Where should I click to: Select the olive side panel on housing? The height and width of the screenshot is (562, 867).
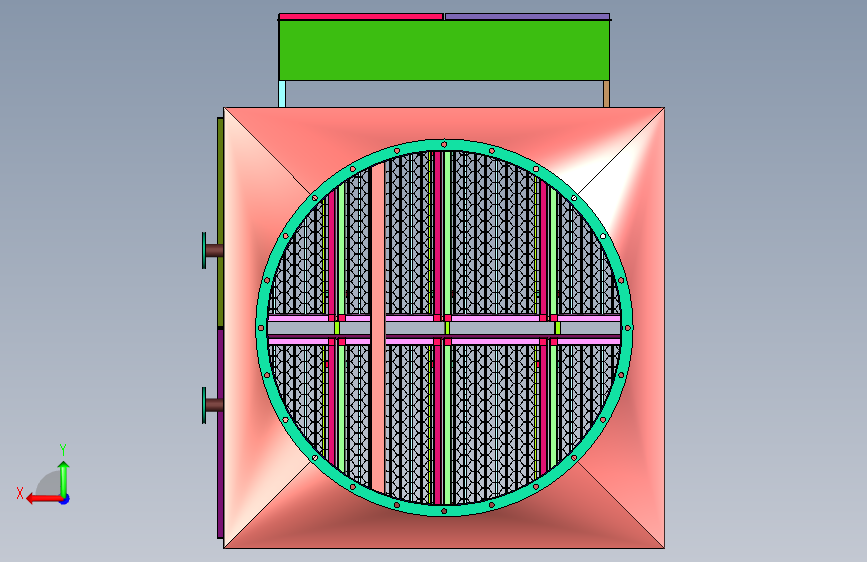[x=220, y=221]
